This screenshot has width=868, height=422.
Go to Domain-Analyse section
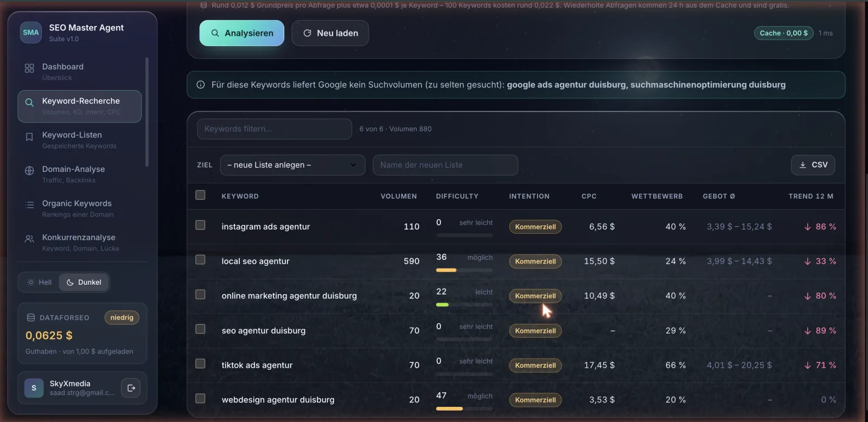point(80,174)
